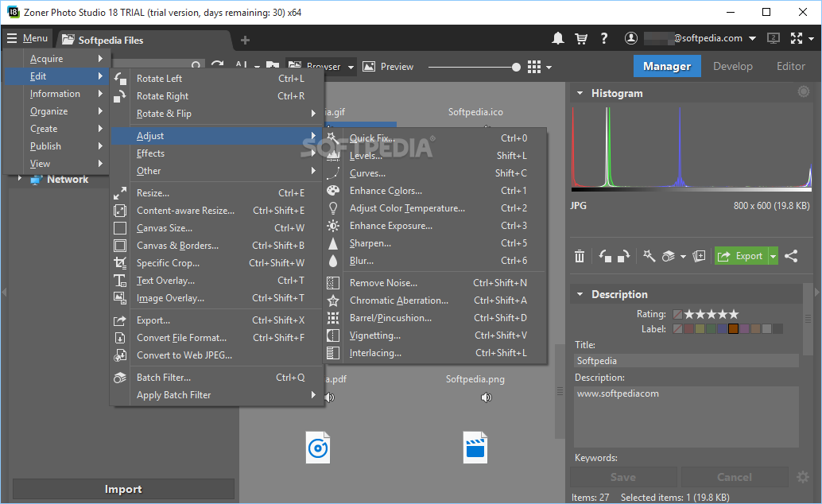Viewport: 822px width, 504px height.
Task: Select Rotate Left menu entry
Action: (x=216, y=78)
